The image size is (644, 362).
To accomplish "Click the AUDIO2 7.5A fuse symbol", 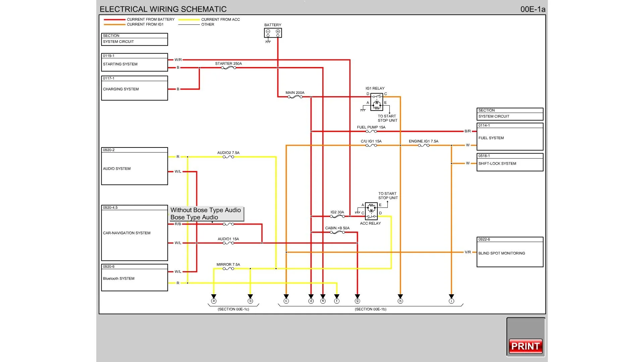I will pyautogui.click(x=228, y=157).
